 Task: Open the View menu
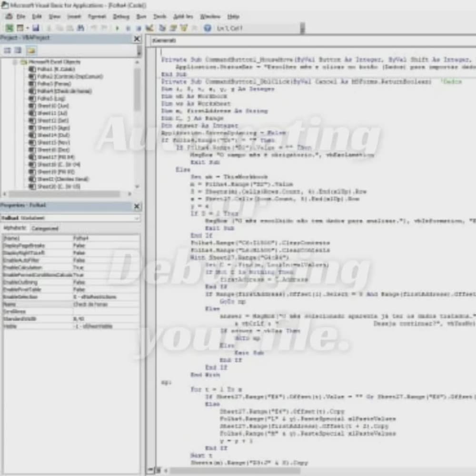(x=55, y=16)
